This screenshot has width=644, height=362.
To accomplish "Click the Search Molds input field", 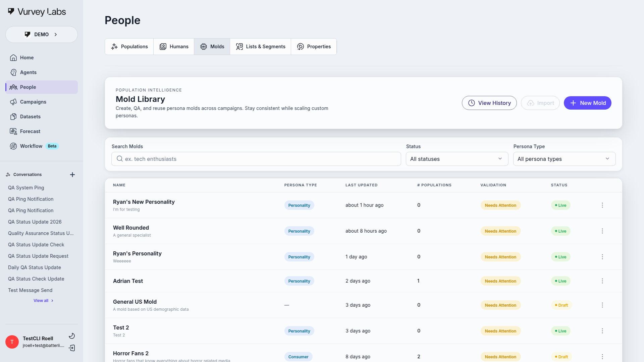I will click(256, 159).
